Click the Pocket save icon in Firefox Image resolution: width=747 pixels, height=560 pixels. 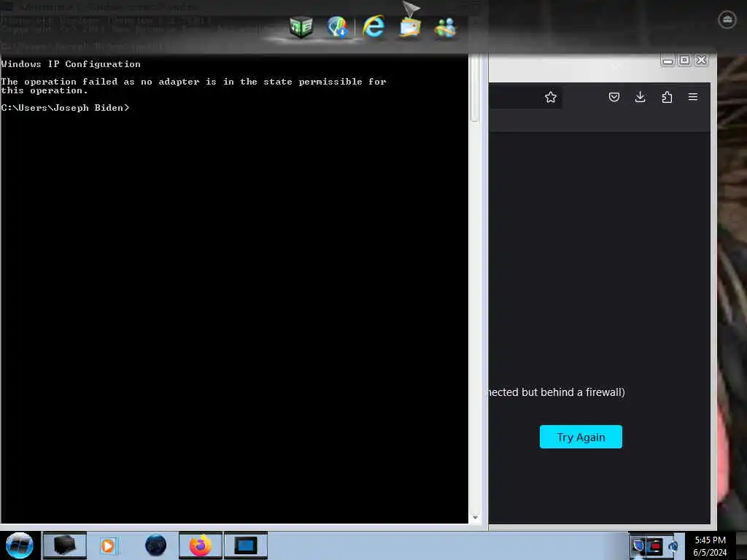click(614, 97)
